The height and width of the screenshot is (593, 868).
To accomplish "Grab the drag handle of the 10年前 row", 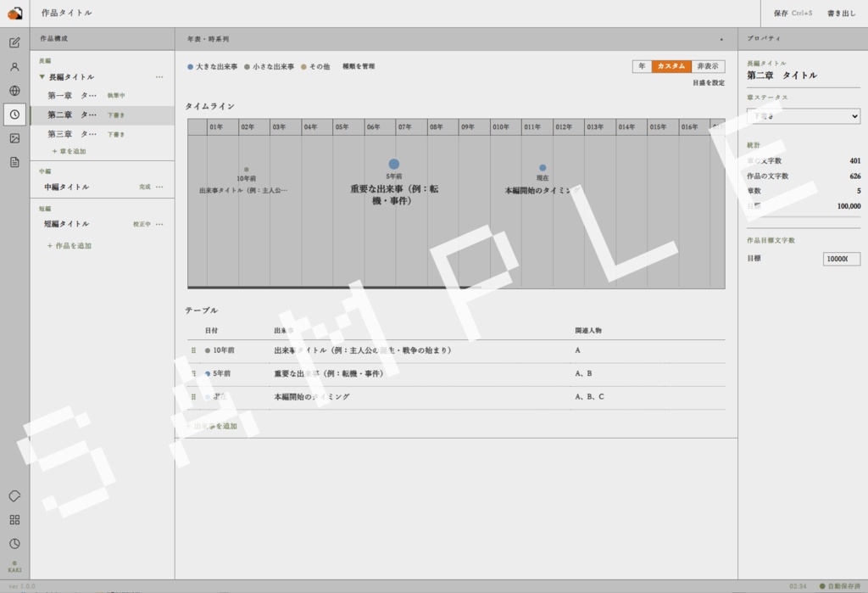I will coord(193,350).
